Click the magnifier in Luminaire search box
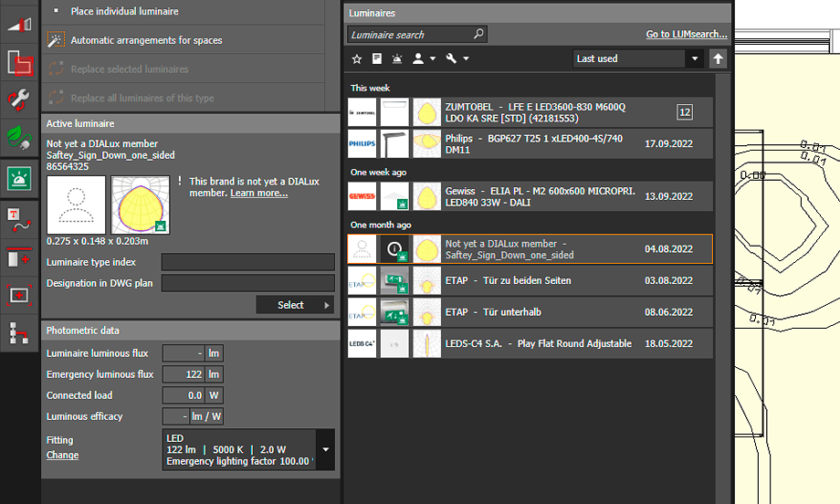The image size is (840, 504). [478, 35]
